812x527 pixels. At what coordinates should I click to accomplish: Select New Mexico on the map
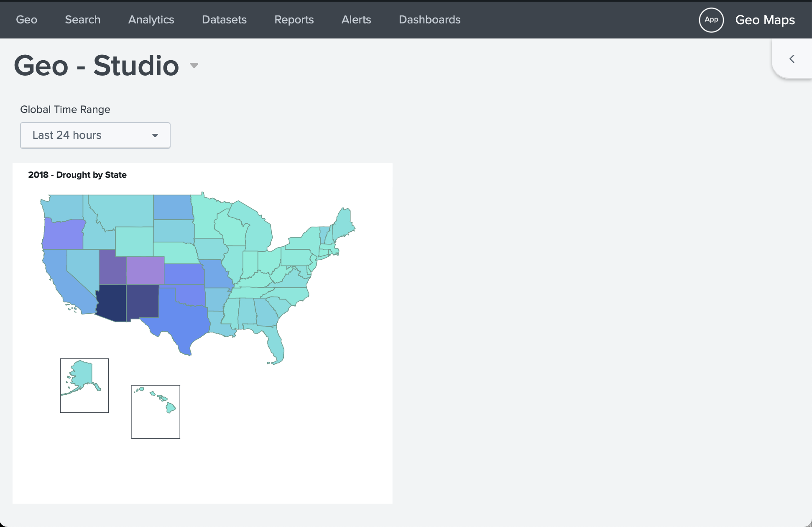coord(143,302)
